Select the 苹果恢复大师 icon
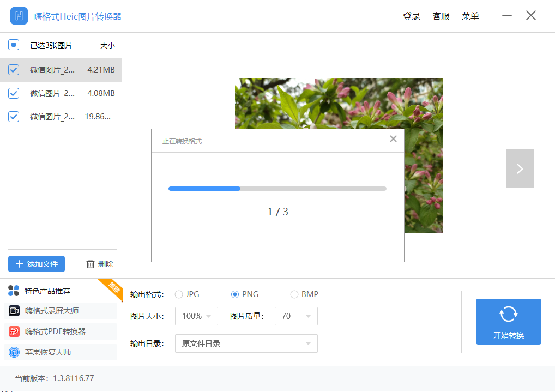Viewport: 555px width, 392px height. click(14, 352)
